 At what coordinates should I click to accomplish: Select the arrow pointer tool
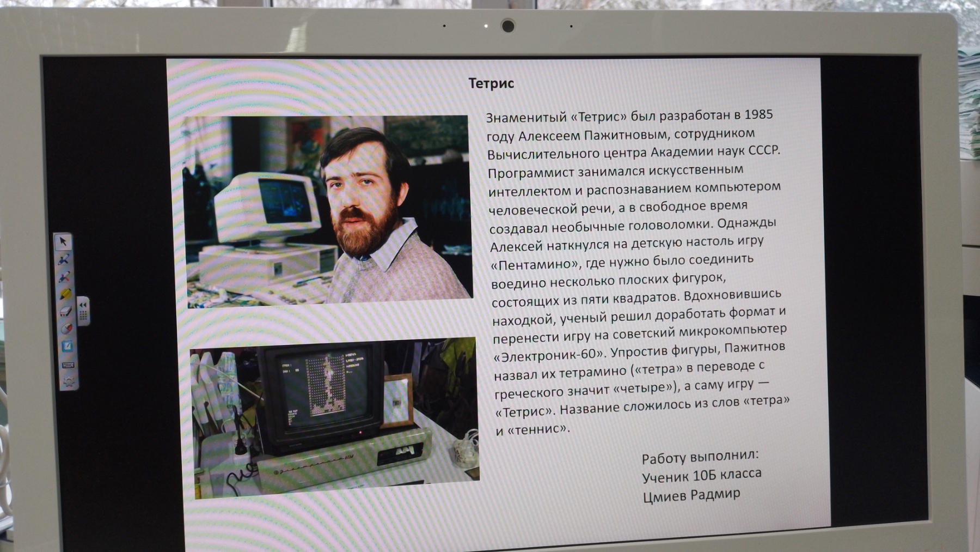coord(63,242)
